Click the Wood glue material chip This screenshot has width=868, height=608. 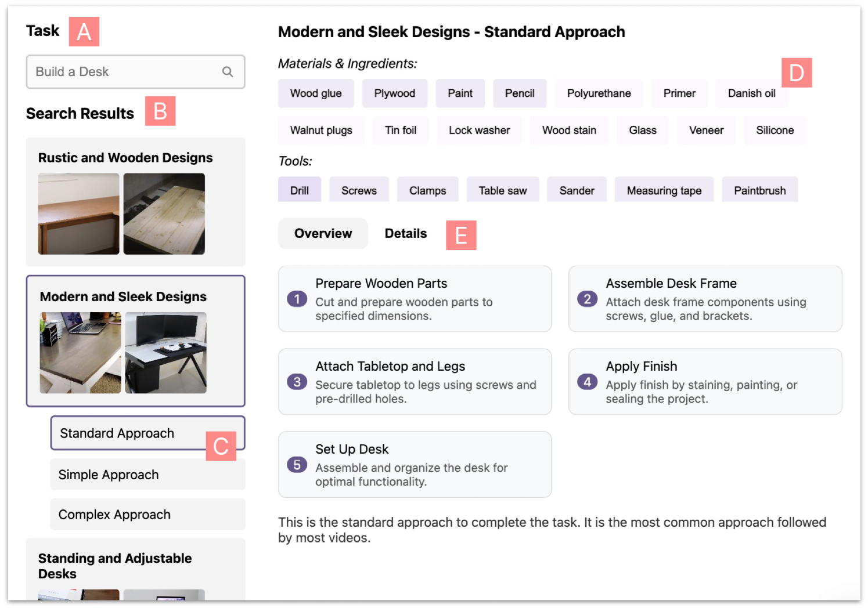tap(316, 93)
